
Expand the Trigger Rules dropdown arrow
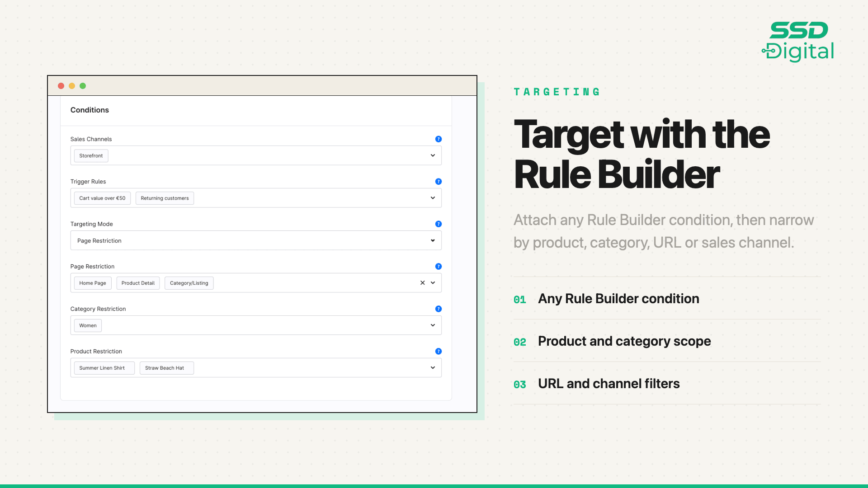pyautogui.click(x=433, y=198)
